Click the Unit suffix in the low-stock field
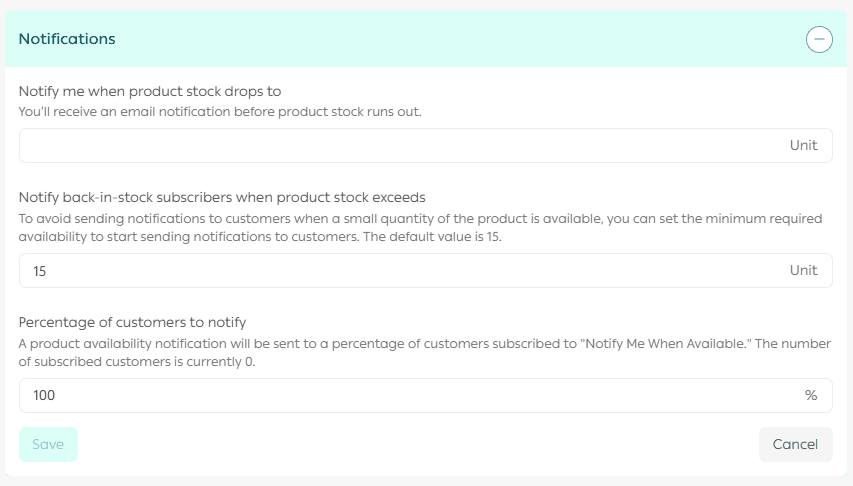This screenshot has width=853, height=486. [x=803, y=145]
